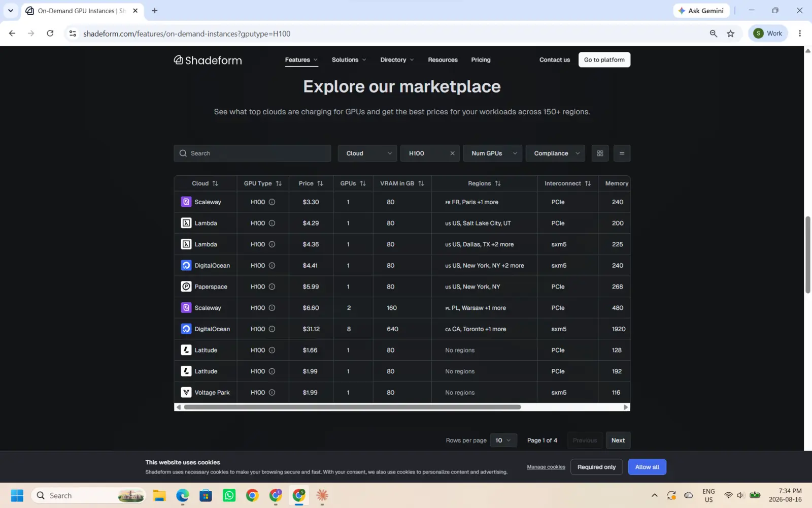
Task: Open H100 info icon in $6.60 Scaleway row
Action: 272,308
